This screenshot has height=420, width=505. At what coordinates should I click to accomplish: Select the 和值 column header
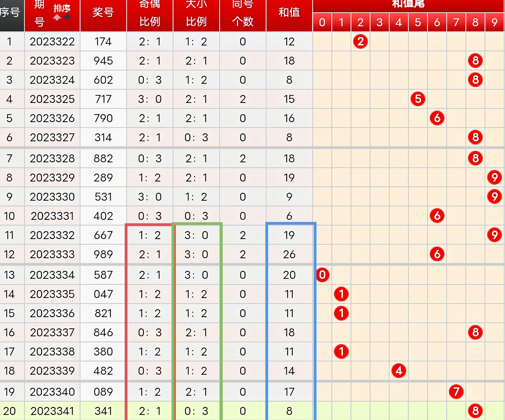[x=289, y=12]
